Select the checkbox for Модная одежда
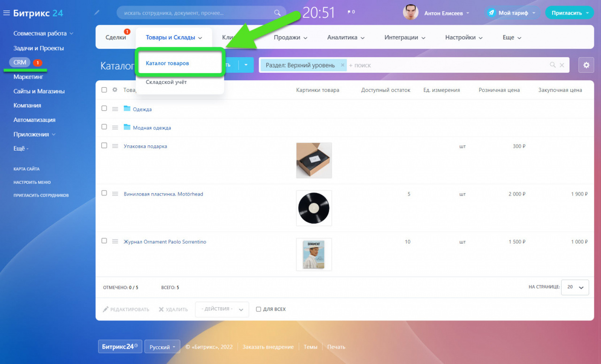The image size is (601, 364). tap(104, 127)
